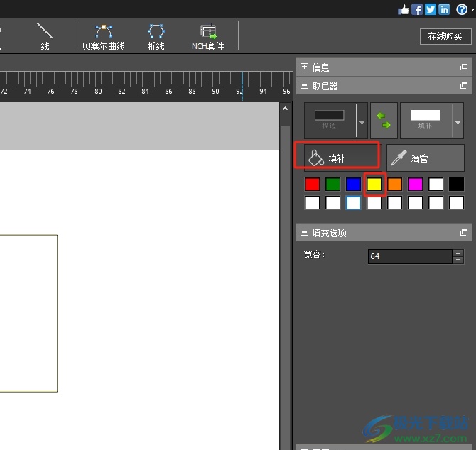The image size is (476, 450).
Task: Click the 宽容 tolerance input field
Action: pyautogui.click(x=409, y=256)
